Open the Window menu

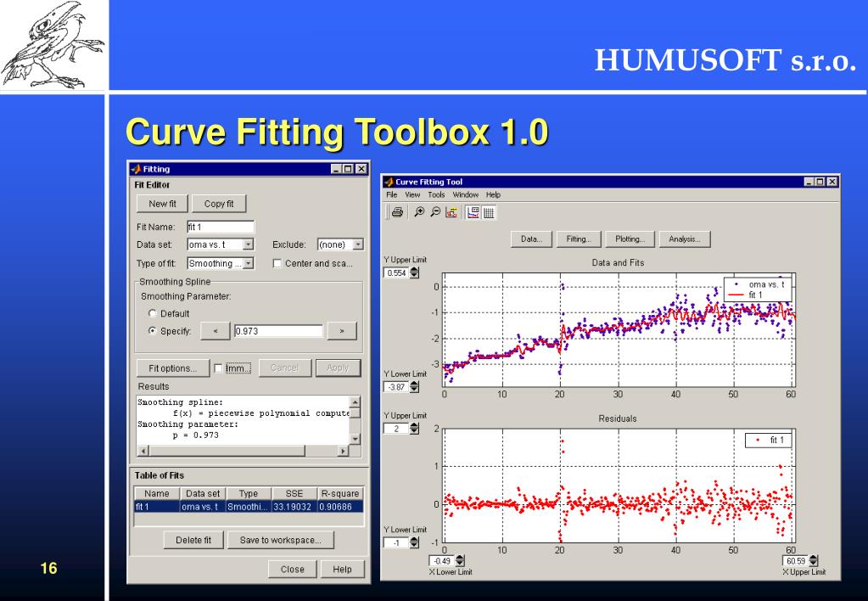466,195
